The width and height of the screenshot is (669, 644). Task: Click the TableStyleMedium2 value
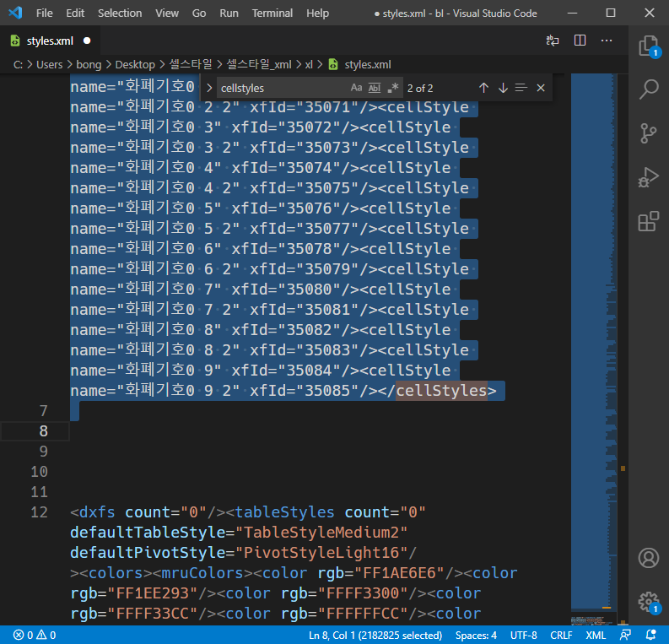coord(321,533)
